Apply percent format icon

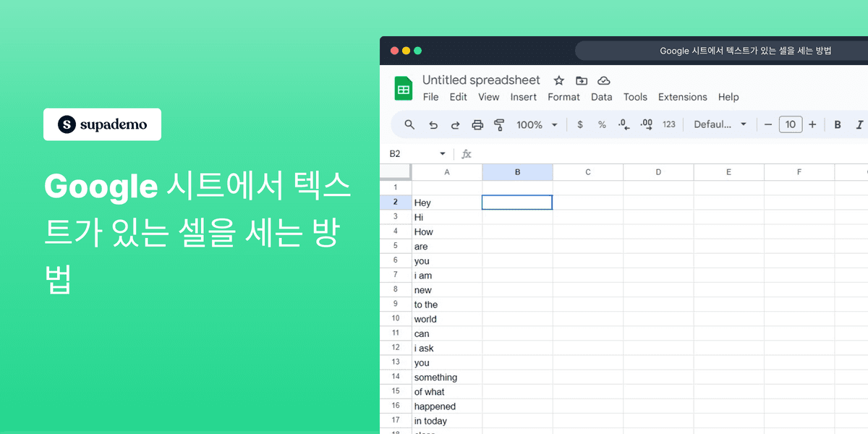tap(602, 124)
